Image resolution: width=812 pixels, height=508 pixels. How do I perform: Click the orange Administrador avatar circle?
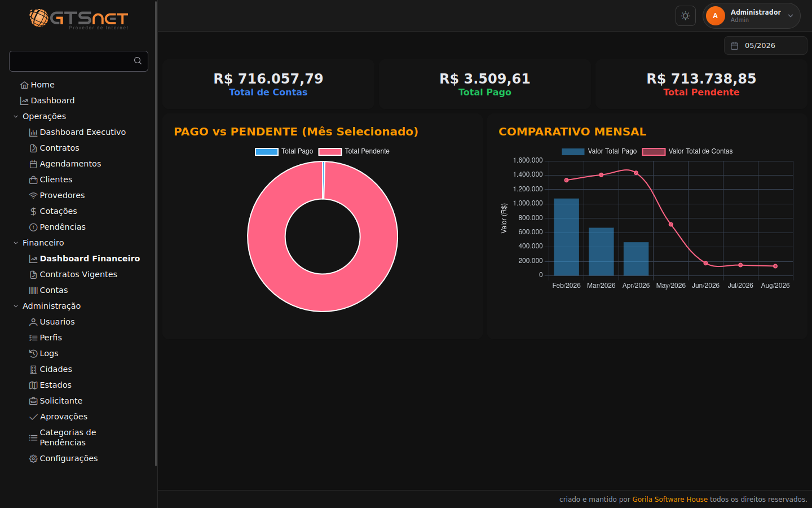(716, 16)
